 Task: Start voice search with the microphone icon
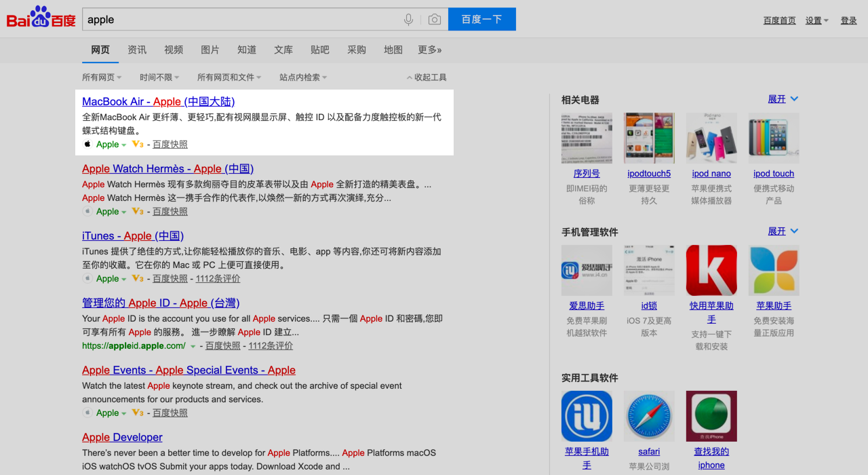pyautogui.click(x=408, y=20)
